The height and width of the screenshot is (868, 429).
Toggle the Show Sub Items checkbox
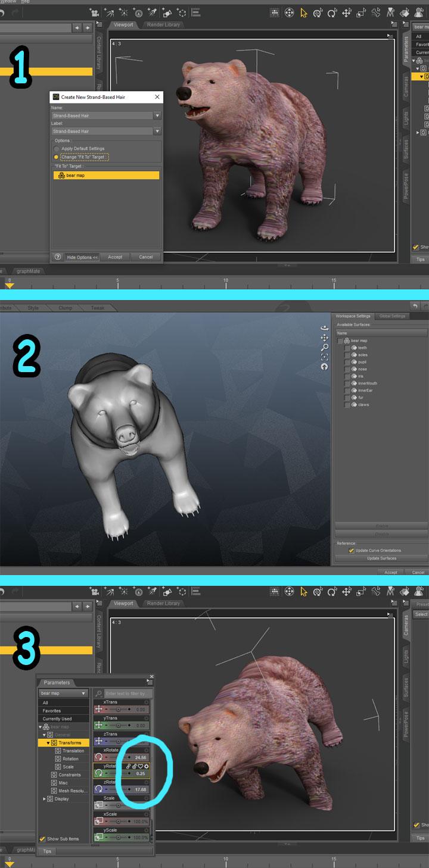(x=42, y=839)
